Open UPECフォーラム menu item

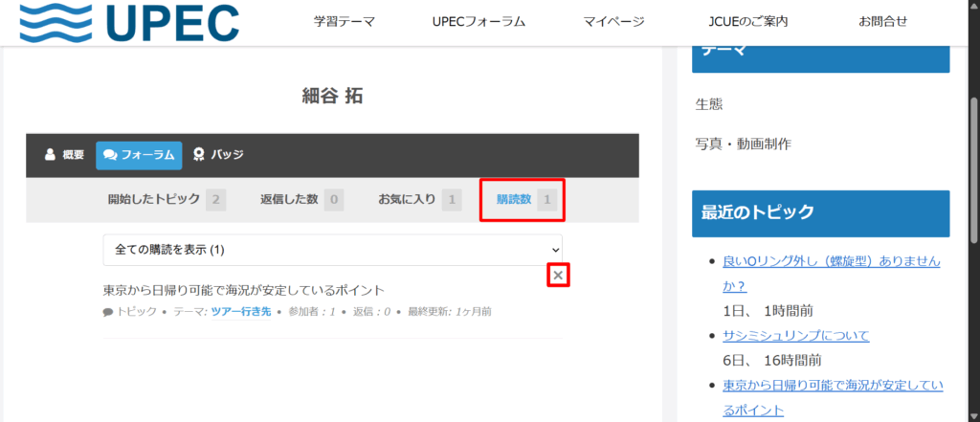[x=479, y=22]
